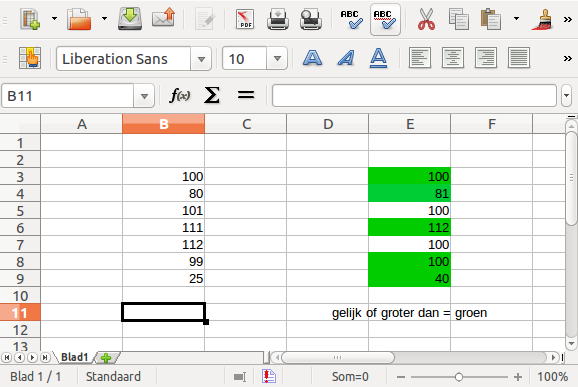Image resolution: width=578 pixels, height=387 pixels.
Task: Click the Edit file mode icon
Action: click(205, 19)
